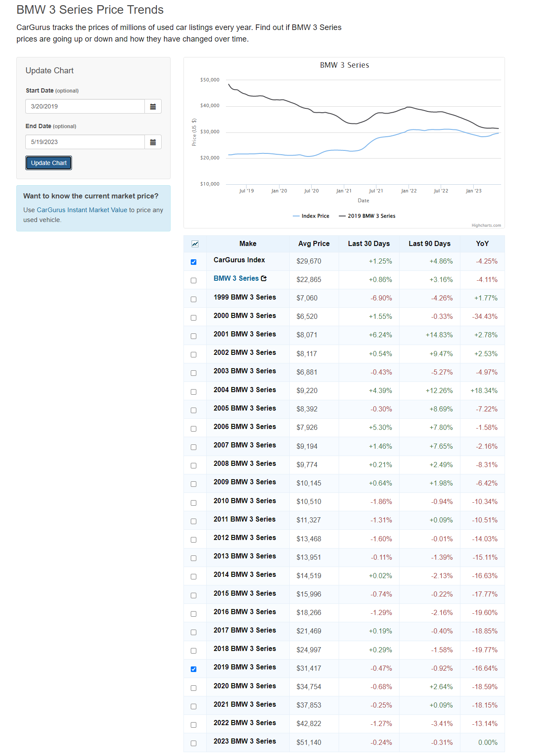Image resolution: width=547 pixels, height=756 pixels.
Task: Click the Last 90 Days column header
Action: tap(430, 244)
